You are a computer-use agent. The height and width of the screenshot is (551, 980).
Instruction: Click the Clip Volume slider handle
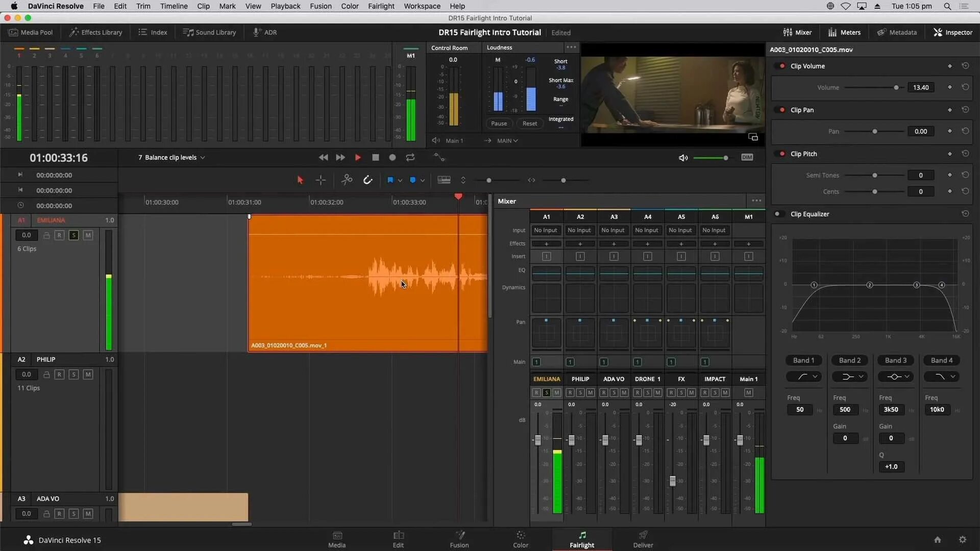pos(896,88)
